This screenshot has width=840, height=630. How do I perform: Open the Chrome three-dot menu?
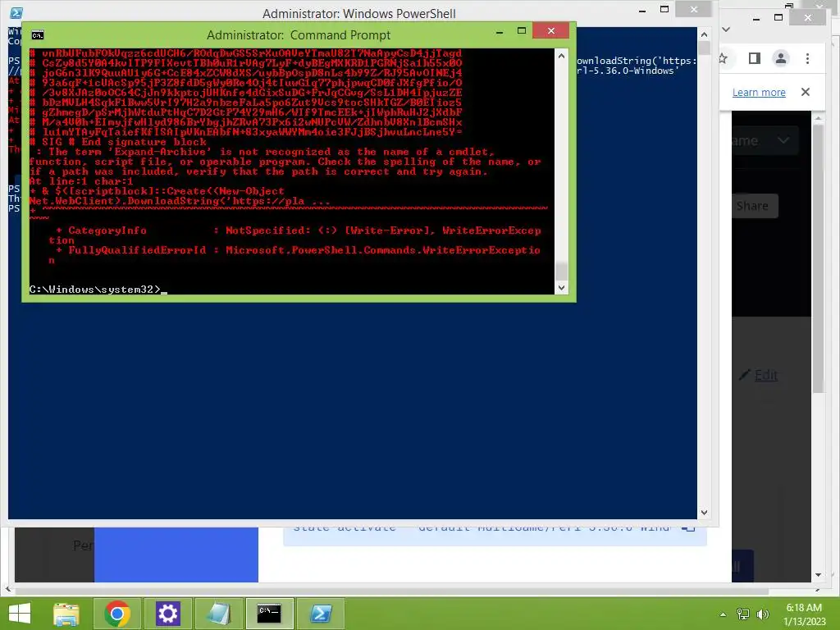click(807, 58)
